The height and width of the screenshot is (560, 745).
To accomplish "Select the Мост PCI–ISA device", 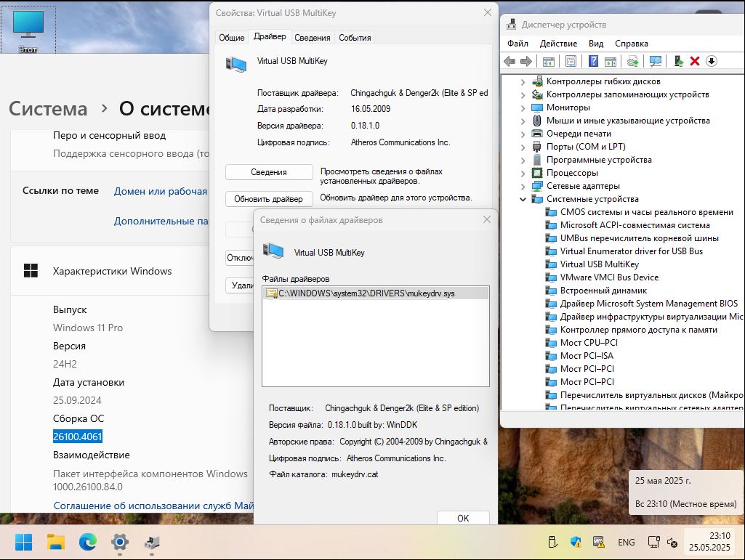I will click(x=587, y=356).
